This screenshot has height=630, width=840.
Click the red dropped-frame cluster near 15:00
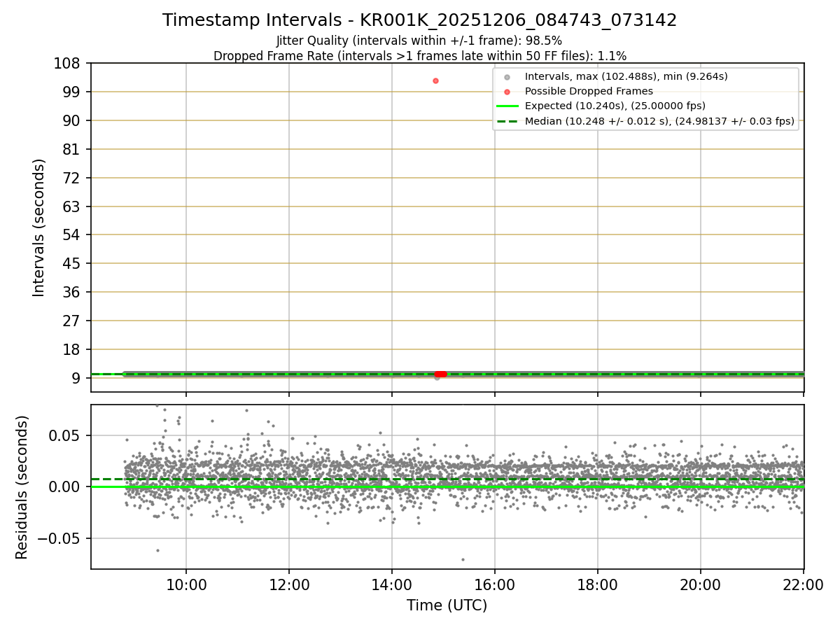click(x=440, y=374)
